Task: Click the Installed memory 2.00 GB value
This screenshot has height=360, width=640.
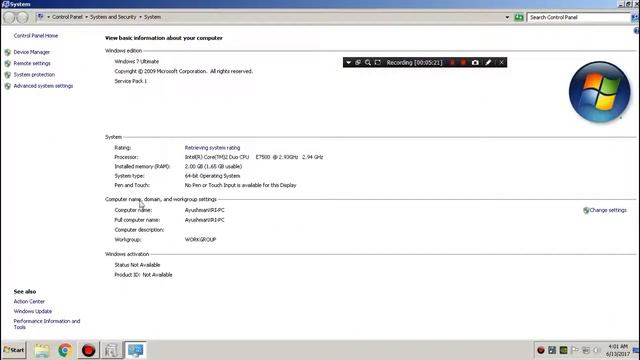Action: pos(213,167)
